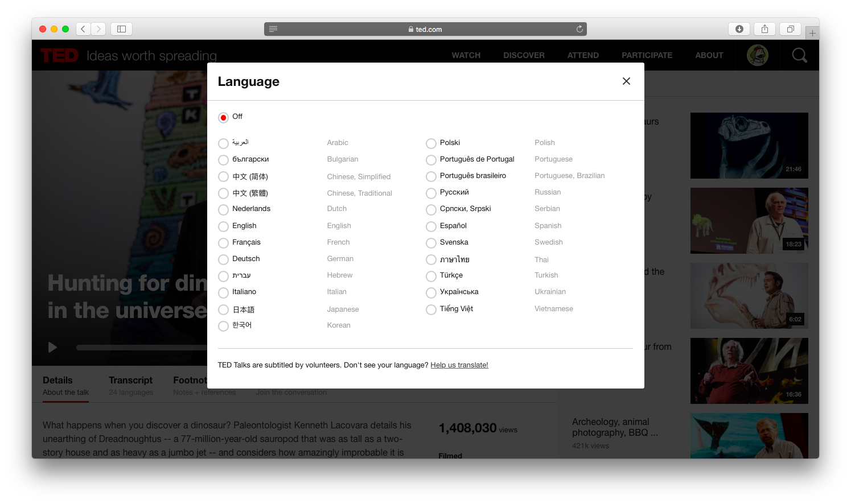Choose Русский subtitles
The height and width of the screenshot is (504, 851).
pos(431,193)
